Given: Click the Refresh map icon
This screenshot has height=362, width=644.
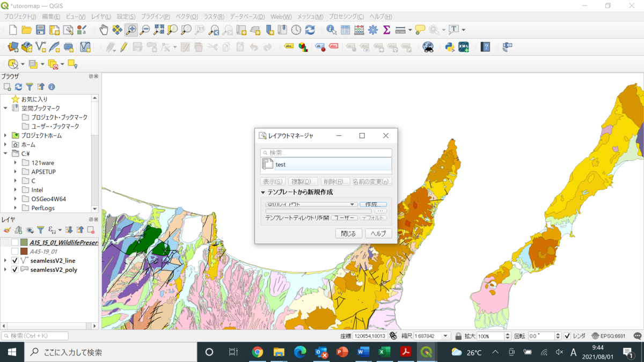Looking at the screenshot, I should 310,30.
